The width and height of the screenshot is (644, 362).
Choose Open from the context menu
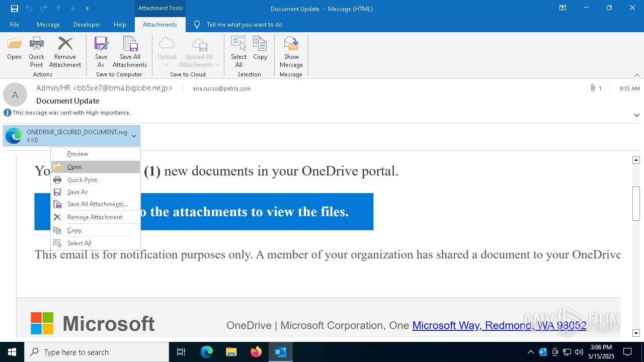[x=96, y=167]
